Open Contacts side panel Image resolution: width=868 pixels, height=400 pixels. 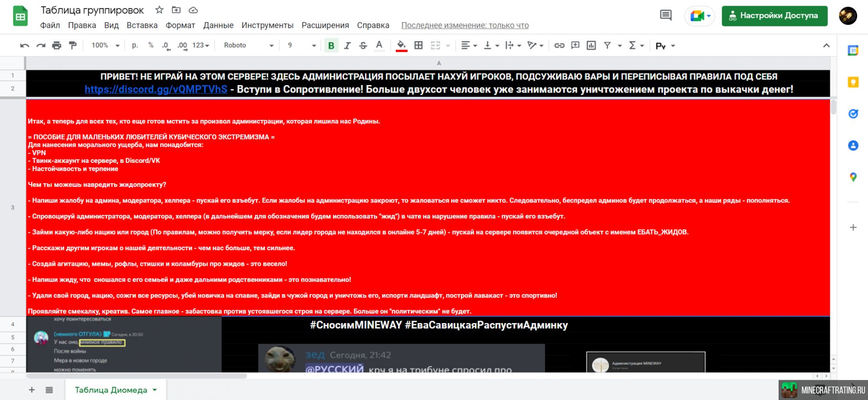coord(853,145)
